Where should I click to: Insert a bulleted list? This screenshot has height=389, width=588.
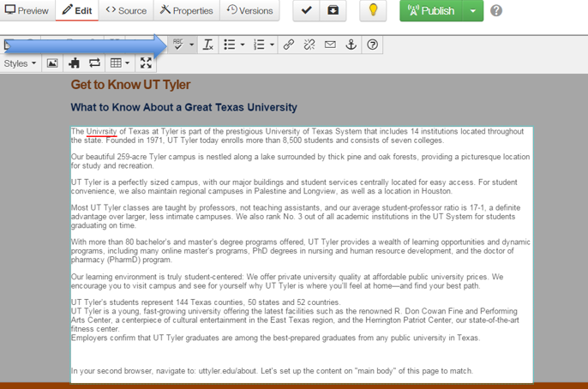point(229,45)
